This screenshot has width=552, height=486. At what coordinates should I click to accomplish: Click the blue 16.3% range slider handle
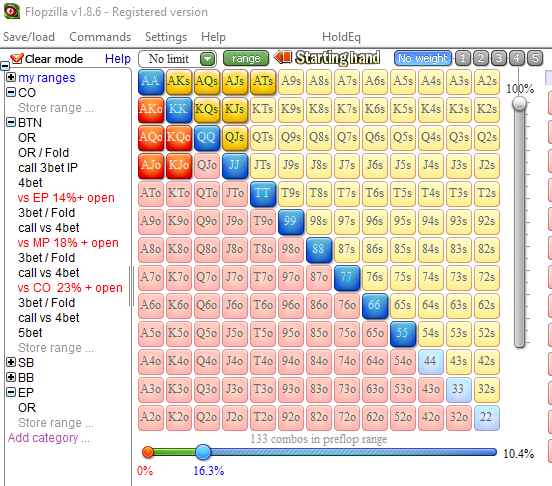point(203,452)
